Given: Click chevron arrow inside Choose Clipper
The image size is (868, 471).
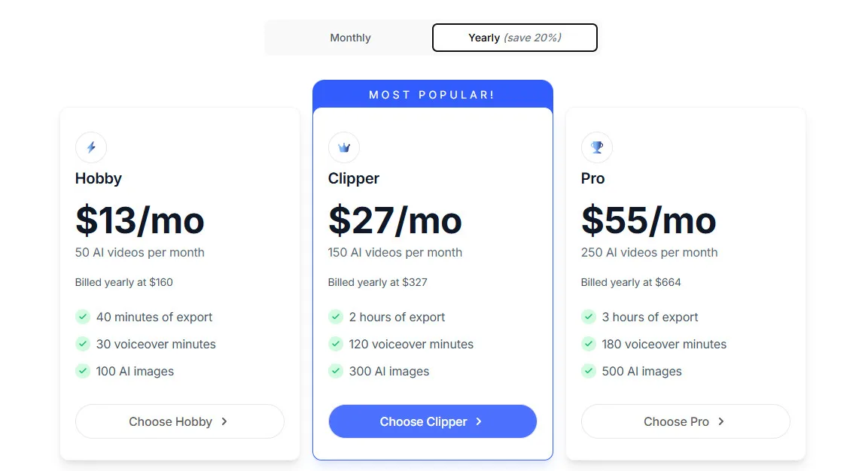Looking at the screenshot, I should (480, 421).
